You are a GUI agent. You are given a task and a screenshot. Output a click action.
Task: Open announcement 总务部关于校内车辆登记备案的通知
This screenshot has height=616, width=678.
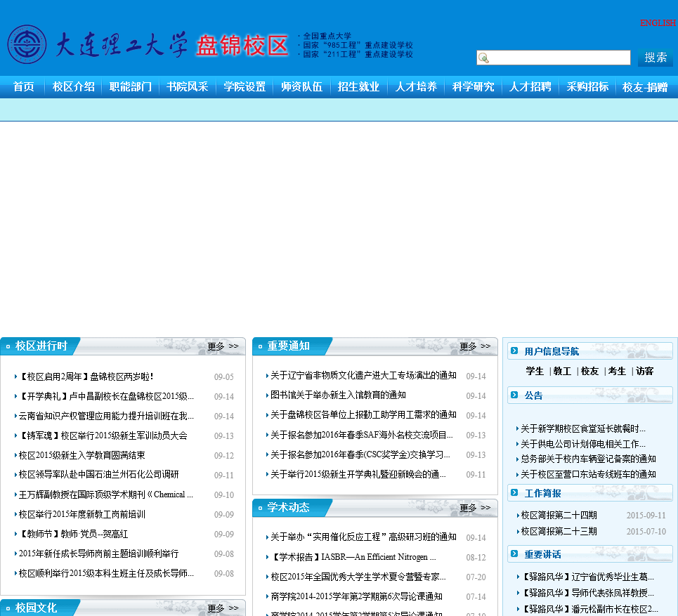click(x=588, y=459)
